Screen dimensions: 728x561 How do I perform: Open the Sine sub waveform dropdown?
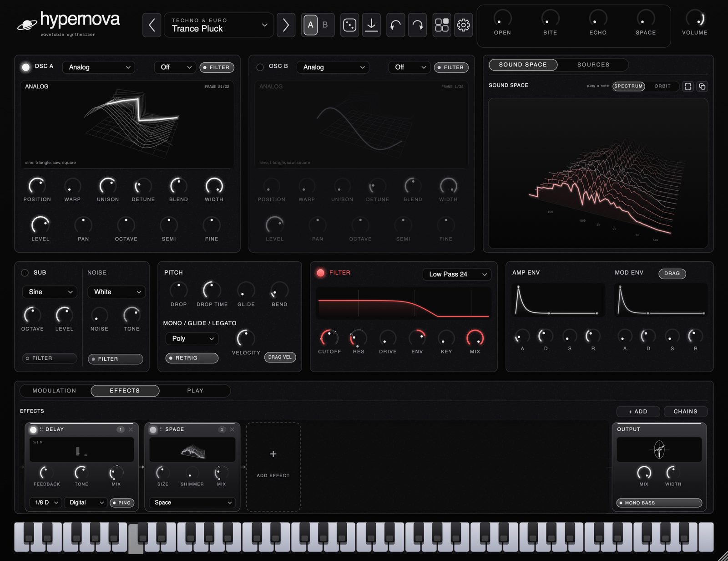[50, 292]
